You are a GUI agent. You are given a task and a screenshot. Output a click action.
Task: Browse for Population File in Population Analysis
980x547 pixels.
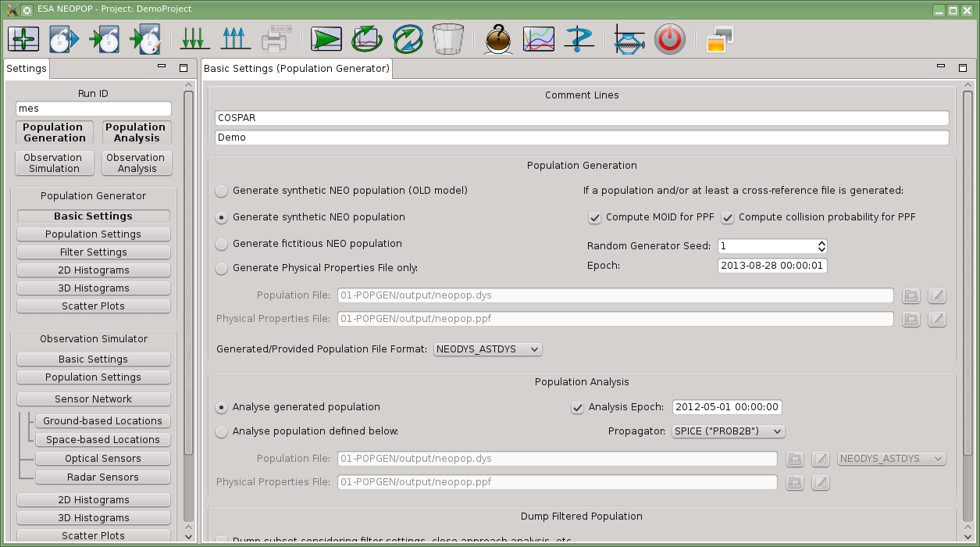(794, 459)
